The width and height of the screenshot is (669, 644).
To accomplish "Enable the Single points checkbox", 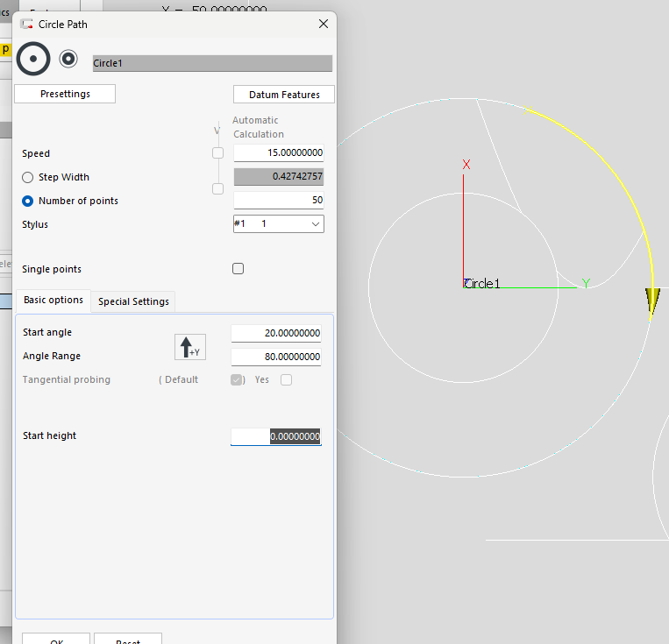I will pyautogui.click(x=238, y=269).
